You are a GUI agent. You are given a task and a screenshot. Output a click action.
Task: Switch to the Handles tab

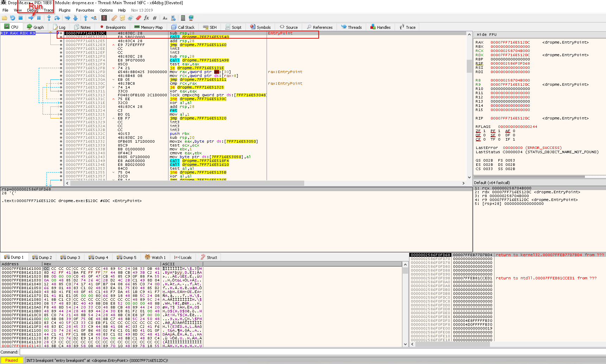coord(381,27)
